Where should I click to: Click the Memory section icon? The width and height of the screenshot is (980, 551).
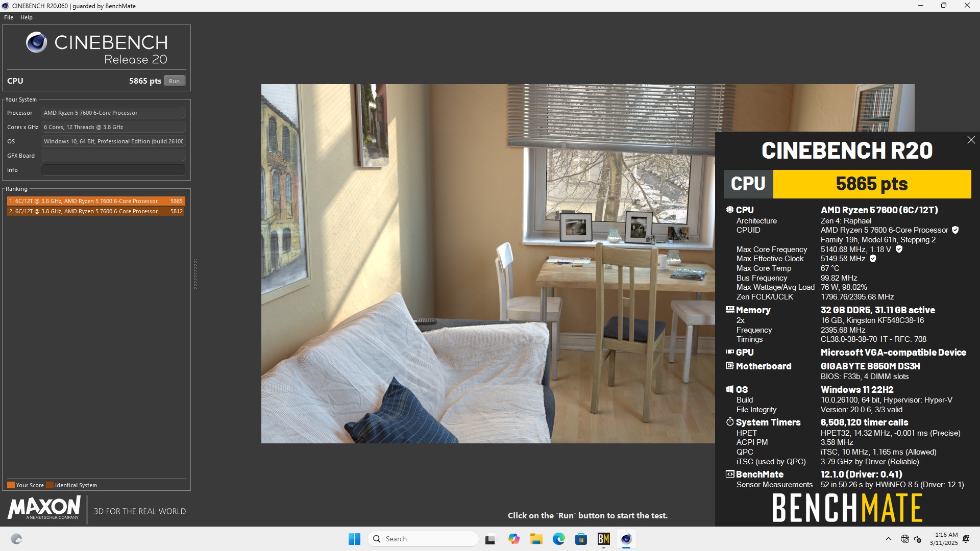click(x=730, y=310)
